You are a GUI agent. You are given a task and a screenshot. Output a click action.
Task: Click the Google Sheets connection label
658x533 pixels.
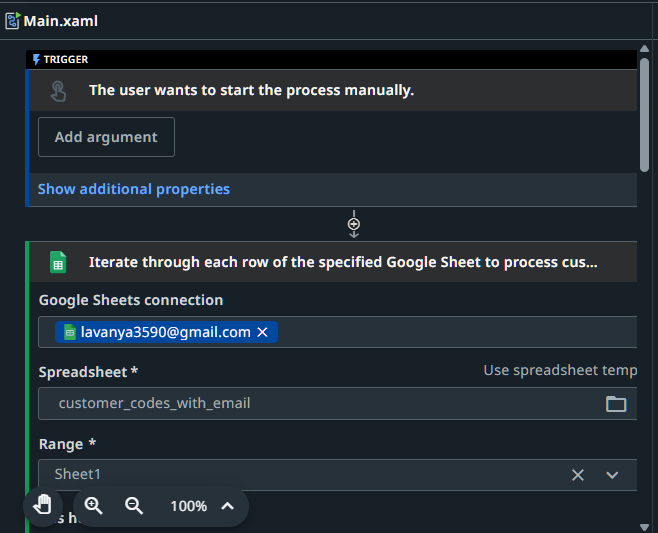(131, 300)
